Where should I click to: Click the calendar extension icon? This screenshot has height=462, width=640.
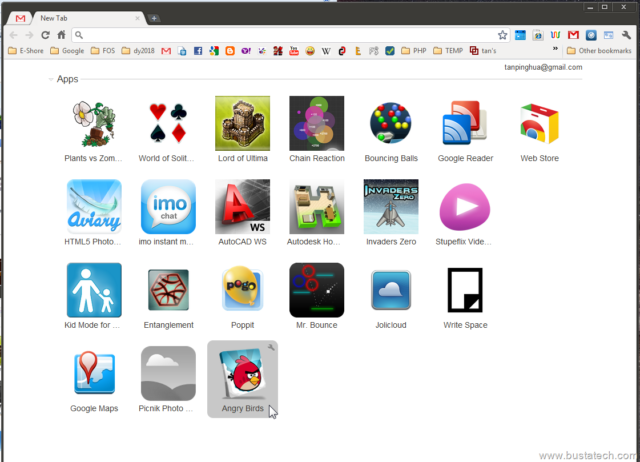point(520,35)
